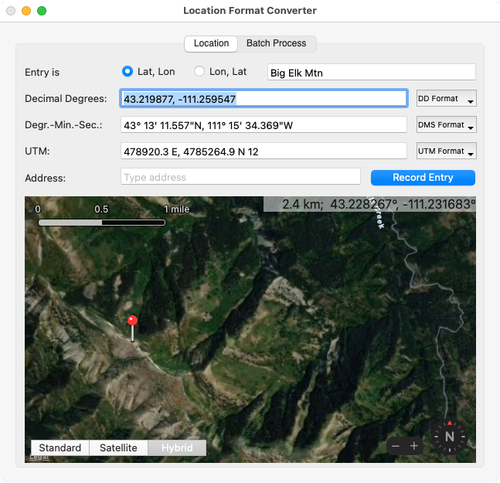Click the green zoom window button
500x483 pixels.
42,11
